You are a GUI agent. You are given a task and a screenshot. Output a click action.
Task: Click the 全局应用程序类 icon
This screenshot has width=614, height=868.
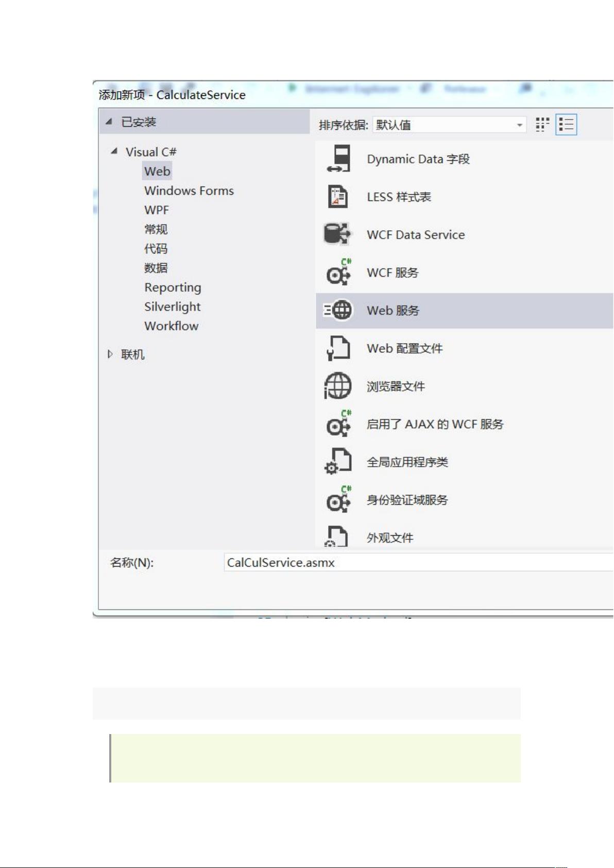coord(338,462)
